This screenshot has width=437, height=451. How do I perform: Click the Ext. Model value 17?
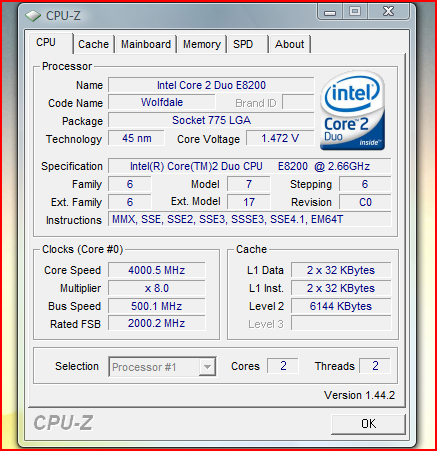click(249, 202)
